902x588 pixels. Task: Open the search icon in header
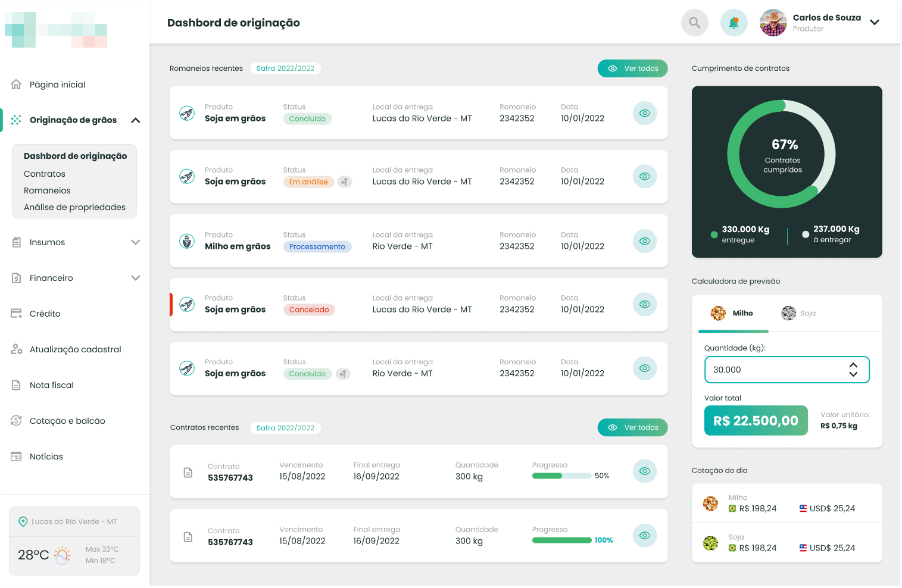694,23
